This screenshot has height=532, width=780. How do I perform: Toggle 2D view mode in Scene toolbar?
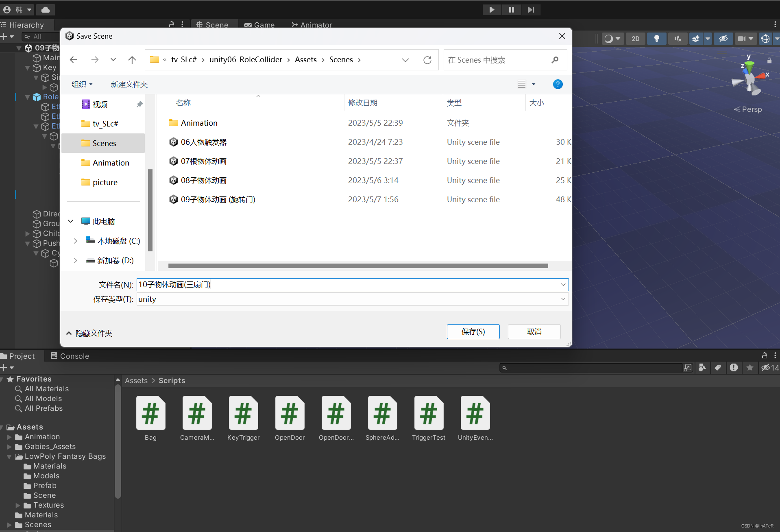(636, 38)
